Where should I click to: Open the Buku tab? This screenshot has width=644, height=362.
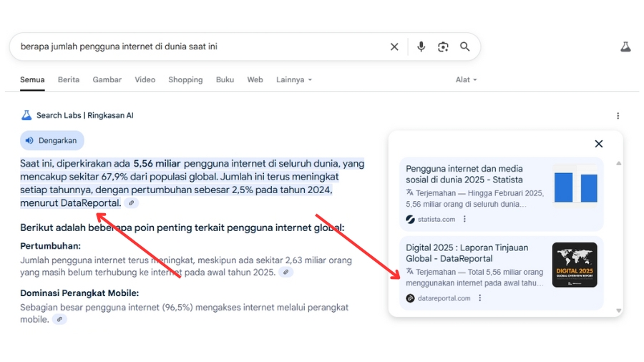[225, 79]
